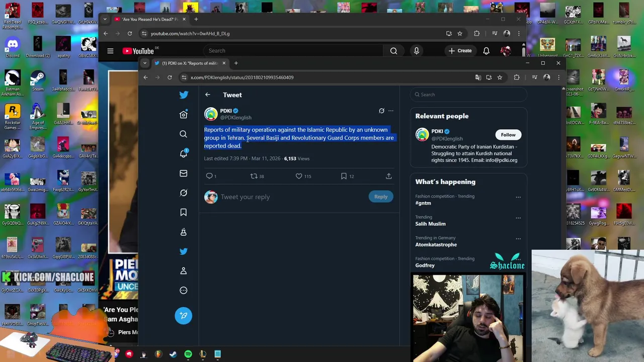Open the YouTube account avatar menu

point(506,51)
